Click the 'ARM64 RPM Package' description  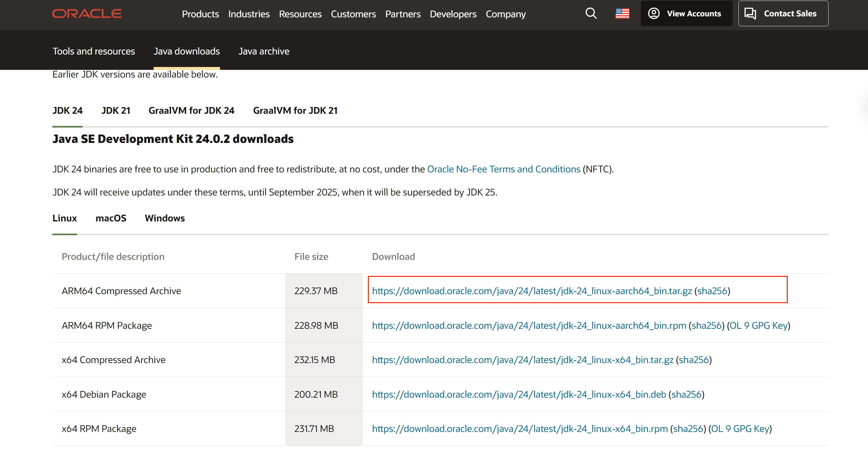(107, 326)
